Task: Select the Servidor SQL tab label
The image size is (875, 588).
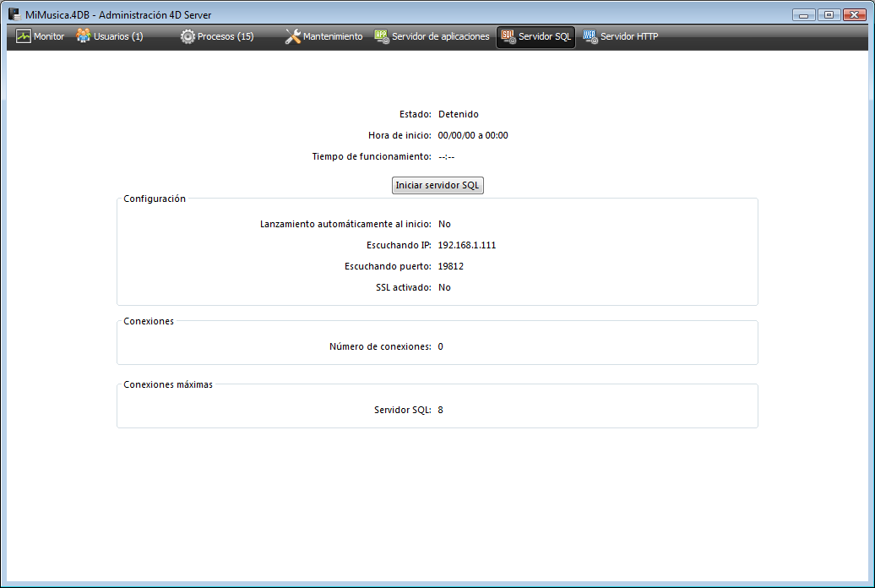Action: tap(545, 36)
